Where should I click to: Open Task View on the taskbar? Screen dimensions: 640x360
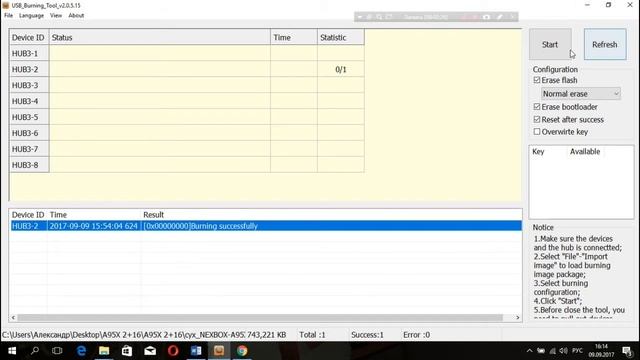pos(57,351)
